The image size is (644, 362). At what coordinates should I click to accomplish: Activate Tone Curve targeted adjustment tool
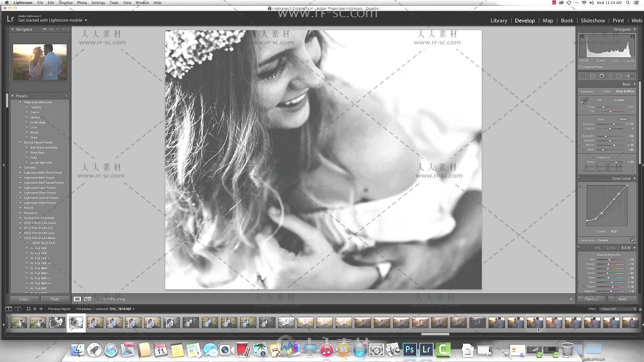581,187
